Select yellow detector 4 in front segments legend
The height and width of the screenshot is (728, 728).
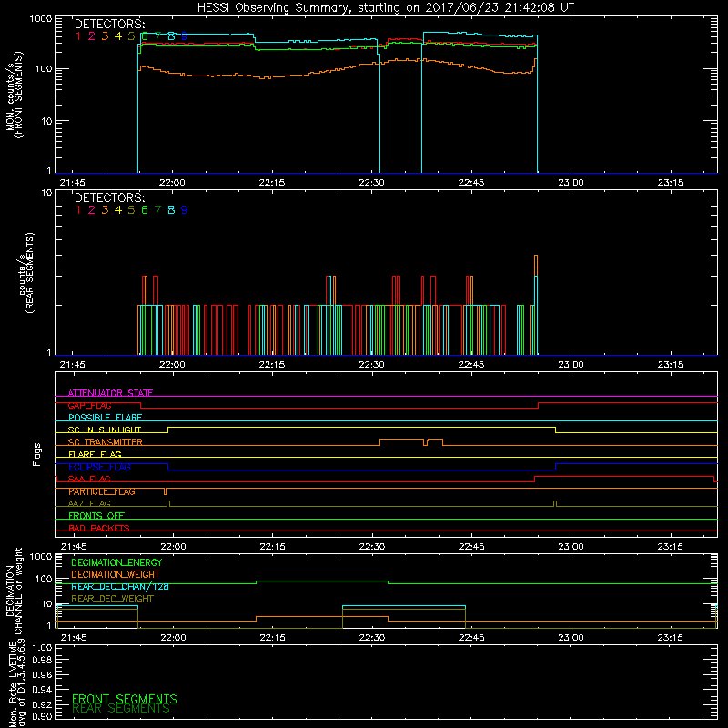point(118,36)
